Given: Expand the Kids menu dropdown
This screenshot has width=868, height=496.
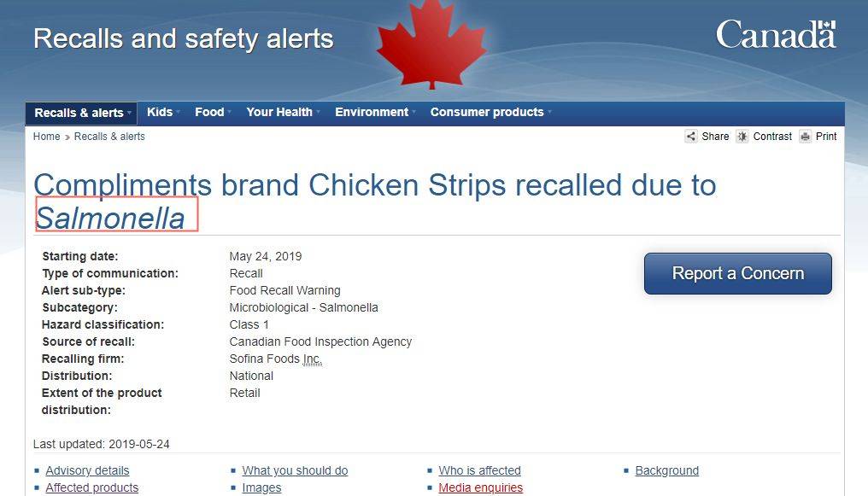Looking at the screenshot, I should point(163,113).
